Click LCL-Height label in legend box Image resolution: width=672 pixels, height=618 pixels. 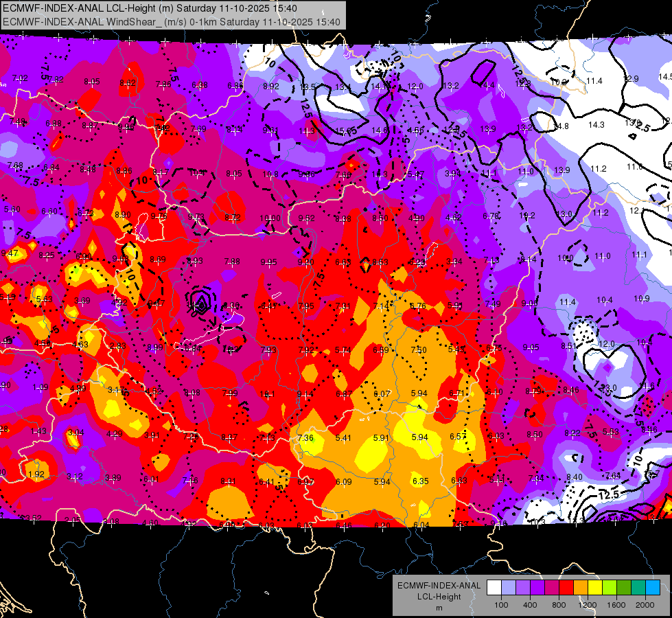tap(439, 597)
